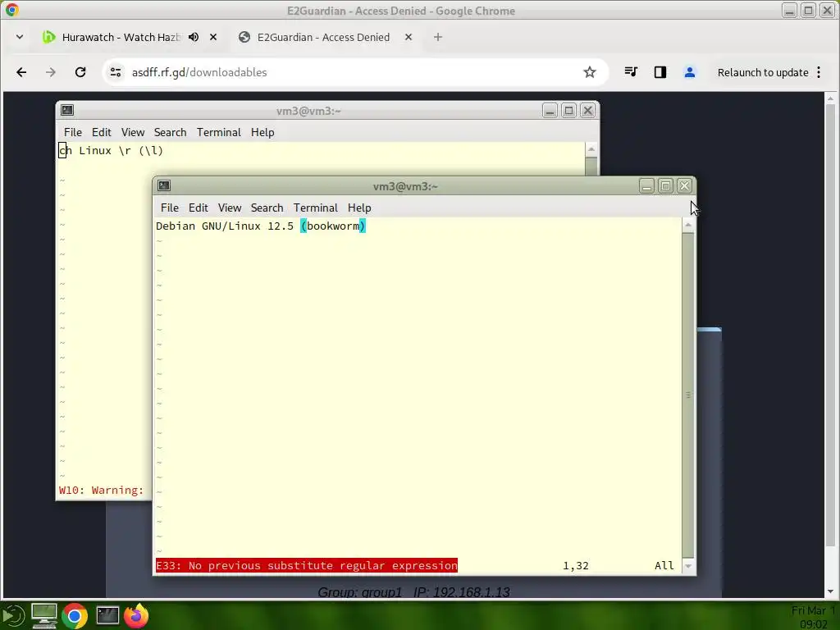The image size is (840, 630).
Task: Expand the tab search chevron
Action: (x=20, y=37)
